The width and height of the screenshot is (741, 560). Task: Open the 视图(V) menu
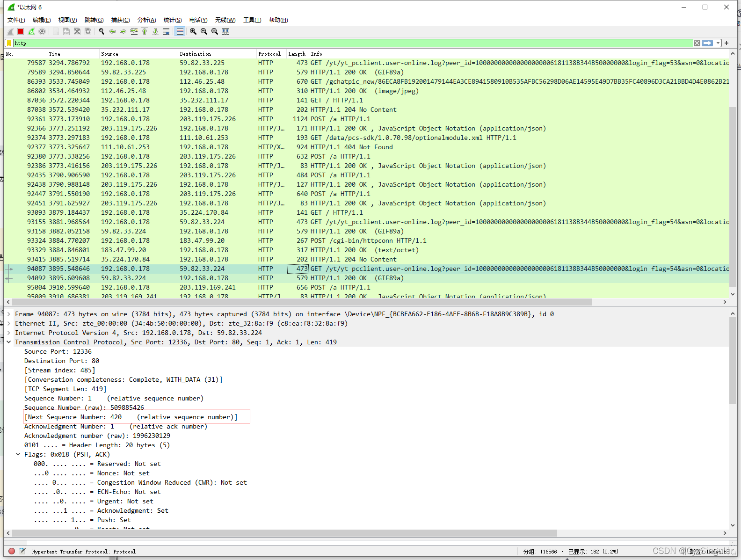[67, 20]
